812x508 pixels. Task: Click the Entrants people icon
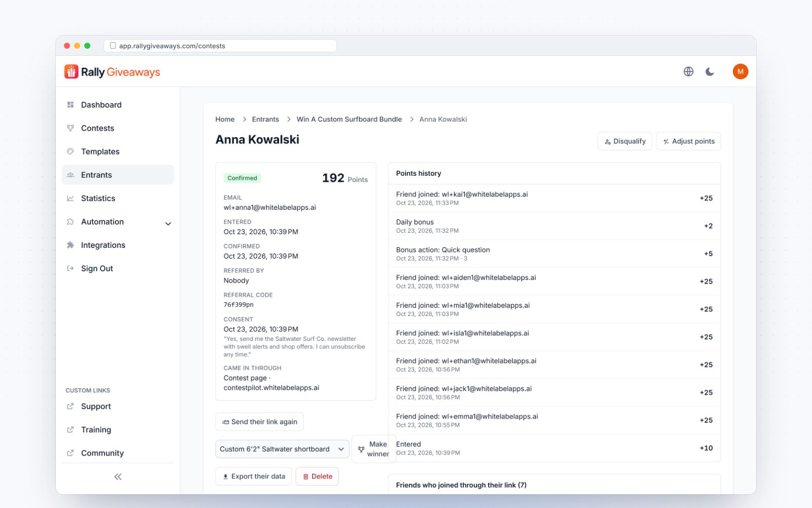click(71, 175)
